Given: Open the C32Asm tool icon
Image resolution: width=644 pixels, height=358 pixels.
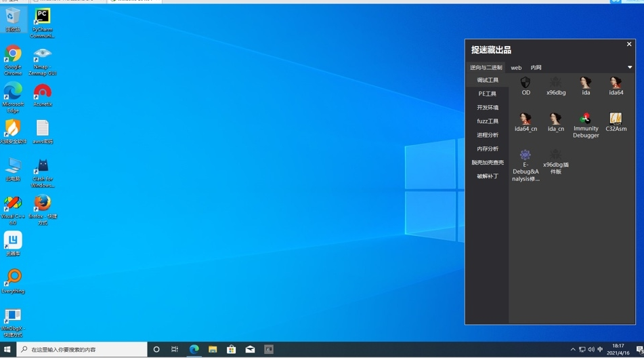Looking at the screenshot, I should coord(616,122).
